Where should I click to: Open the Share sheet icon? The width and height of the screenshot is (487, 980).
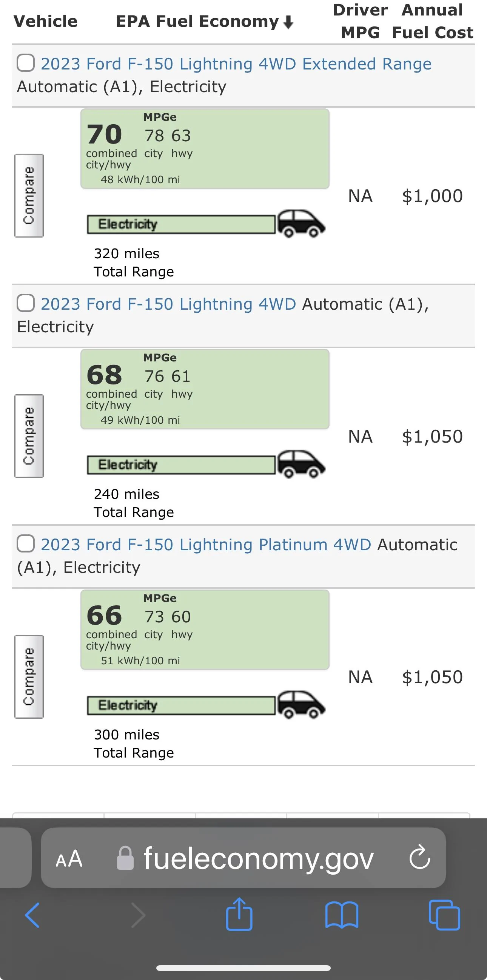click(239, 914)
